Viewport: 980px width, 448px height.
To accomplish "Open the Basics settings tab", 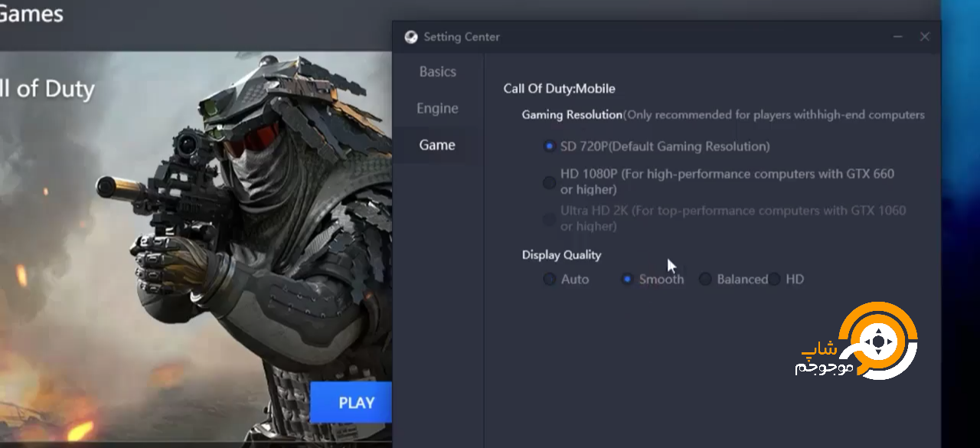I will (438, 72).
